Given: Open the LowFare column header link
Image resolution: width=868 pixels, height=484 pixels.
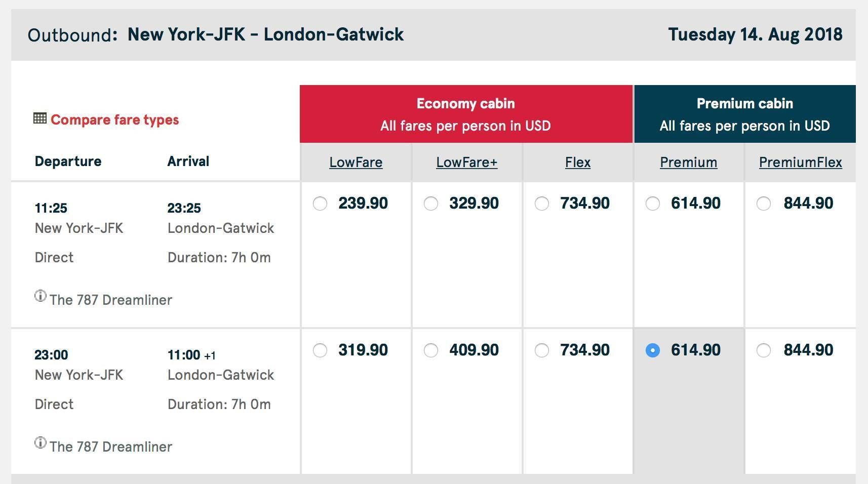Looking at the screenshot, I should tap(356, 163).
